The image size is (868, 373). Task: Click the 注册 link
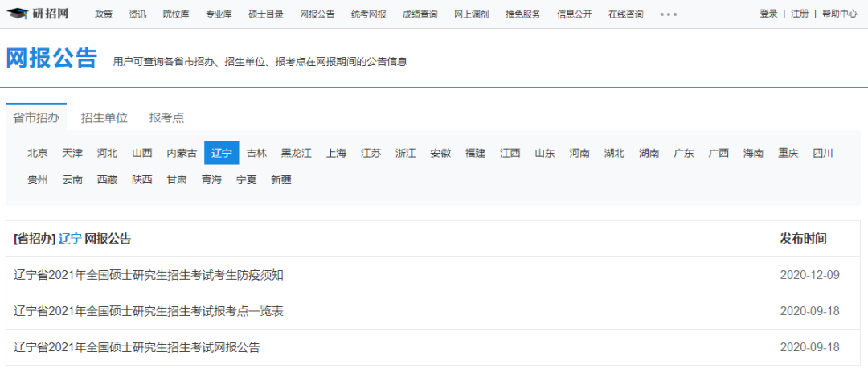coord(800,14)
